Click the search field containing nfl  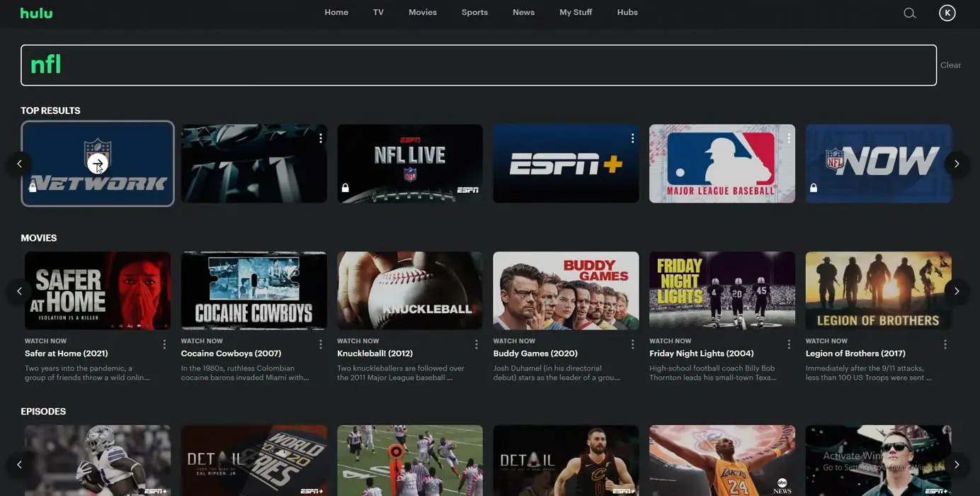coord(479,65)
